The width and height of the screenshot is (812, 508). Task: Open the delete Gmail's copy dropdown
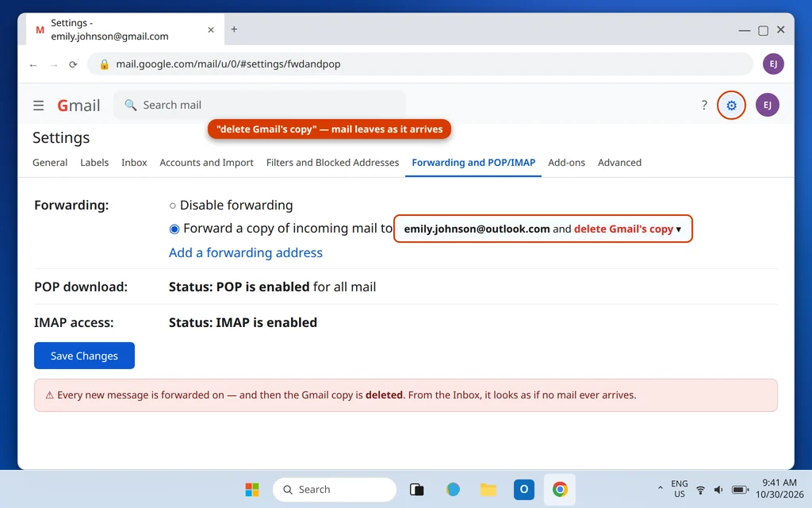(542, 229)
